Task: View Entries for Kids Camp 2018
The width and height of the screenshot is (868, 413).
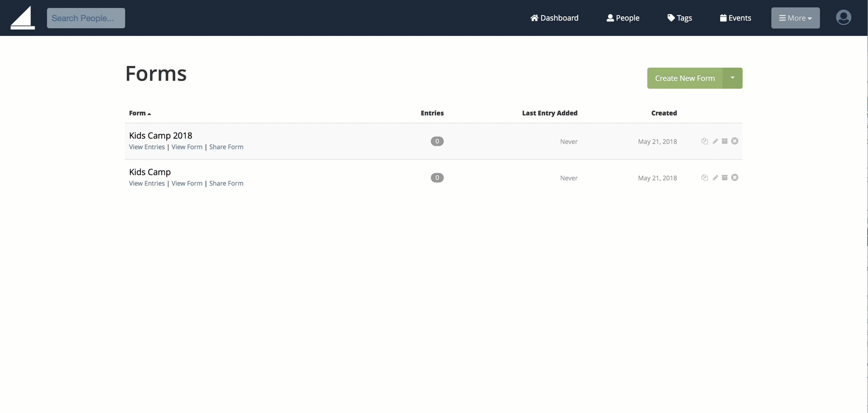Action: click(x=147, y=147)
